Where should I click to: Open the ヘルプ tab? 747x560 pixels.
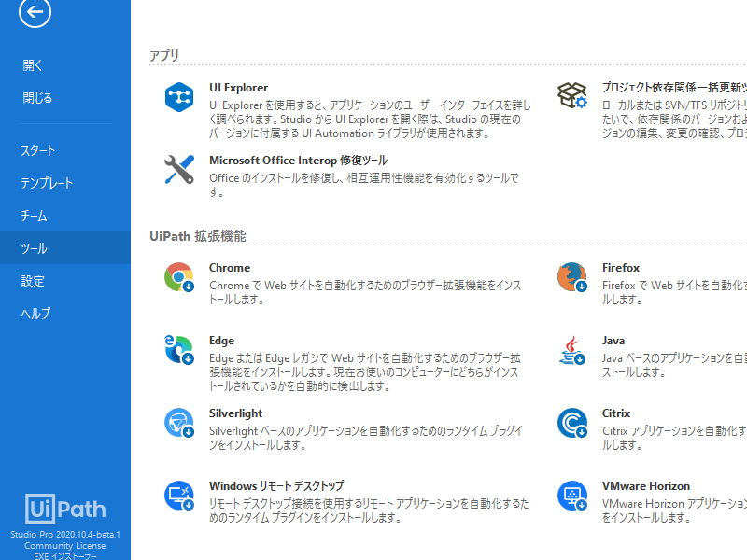coord(35,314)
